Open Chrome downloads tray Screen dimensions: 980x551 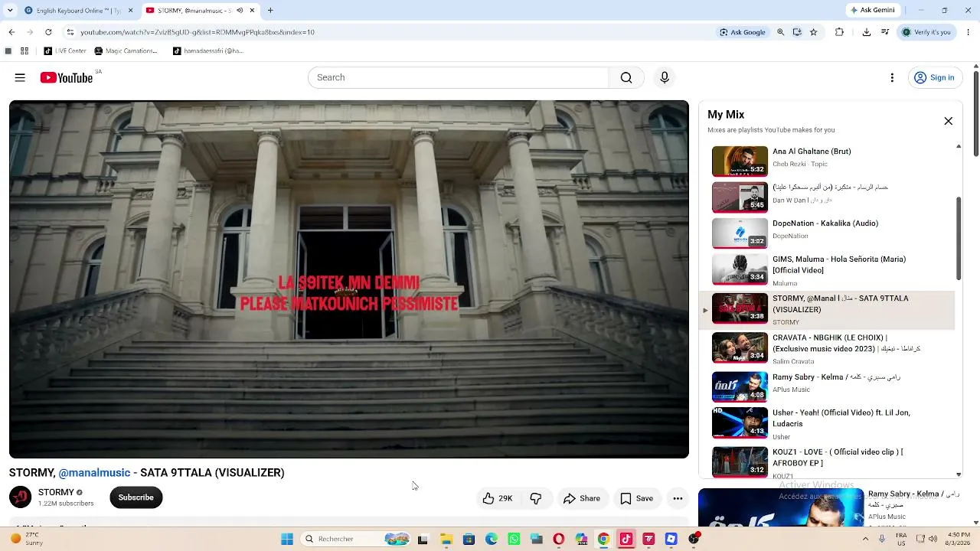[x=867, y=32]
